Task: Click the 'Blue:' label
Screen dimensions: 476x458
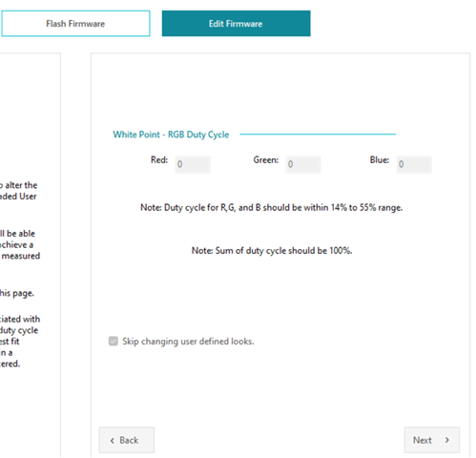Action: [380, 159]
